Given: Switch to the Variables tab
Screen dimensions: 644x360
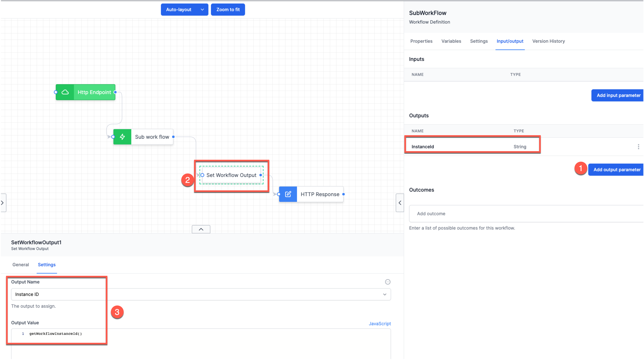Looking at the screenshot, I should point(451,41).
